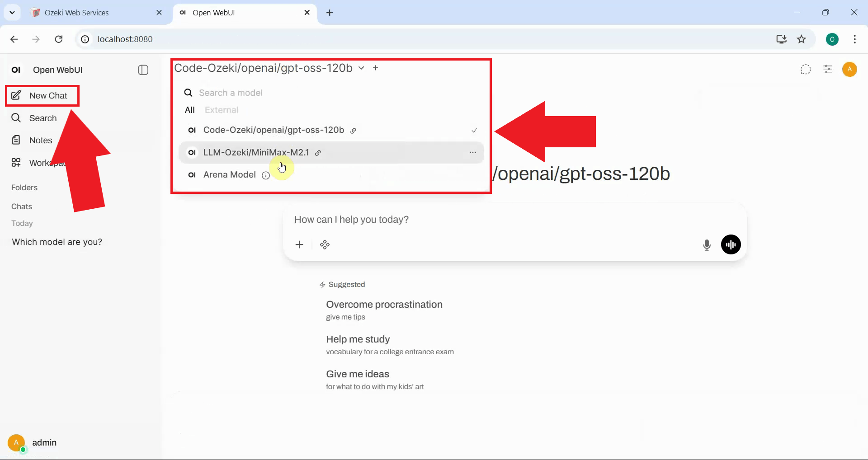Install app icon in address bar
The height and width of the screenshot is (460, 868).
781,39
